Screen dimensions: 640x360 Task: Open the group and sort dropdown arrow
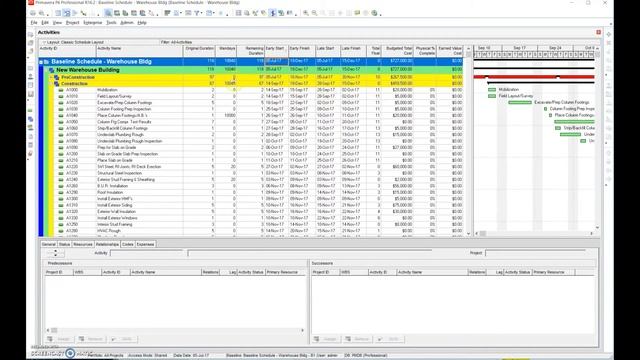214,13
